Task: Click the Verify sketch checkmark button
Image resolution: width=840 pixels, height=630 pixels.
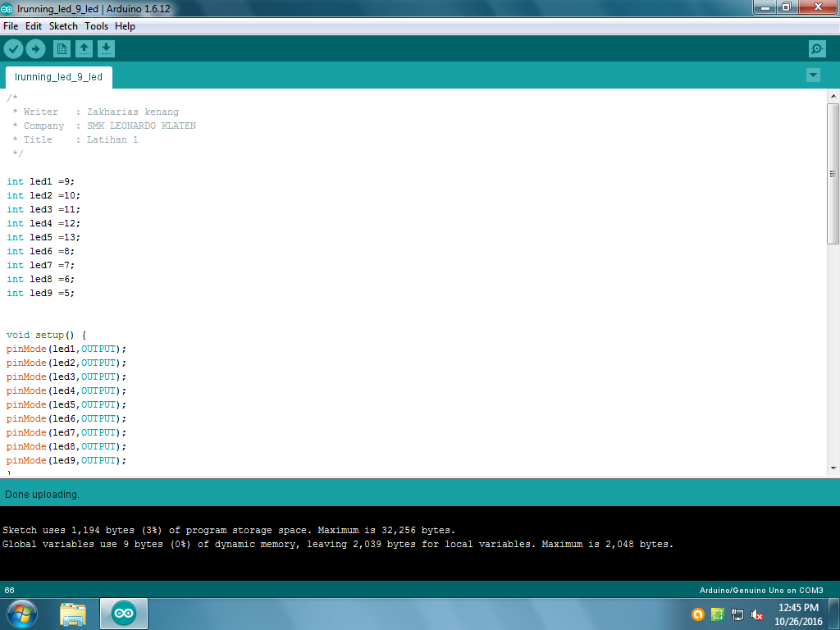Action: coord(13,49)
